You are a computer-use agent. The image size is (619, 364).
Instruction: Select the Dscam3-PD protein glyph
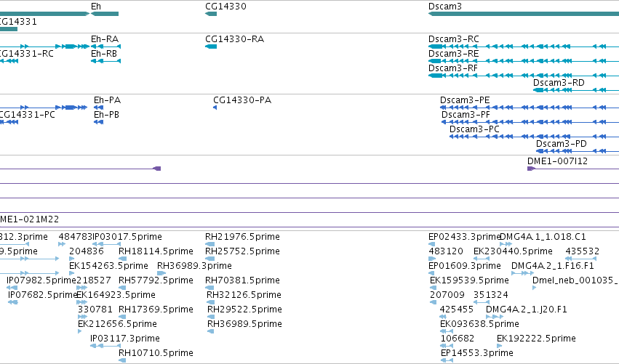(x=578, y=151)
